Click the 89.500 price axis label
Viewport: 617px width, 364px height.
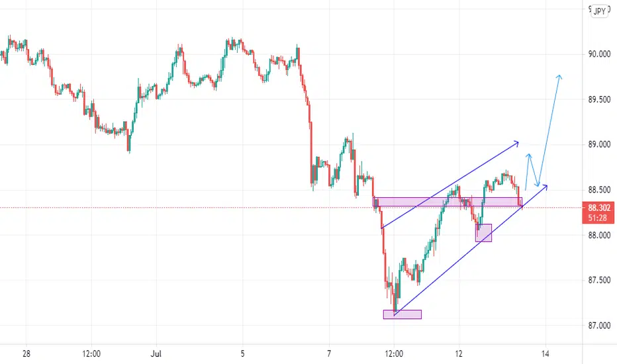click(x=599, y=99)
